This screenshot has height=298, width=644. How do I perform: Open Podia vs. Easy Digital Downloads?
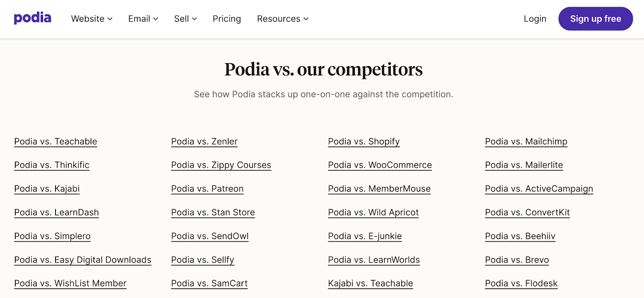83,260
